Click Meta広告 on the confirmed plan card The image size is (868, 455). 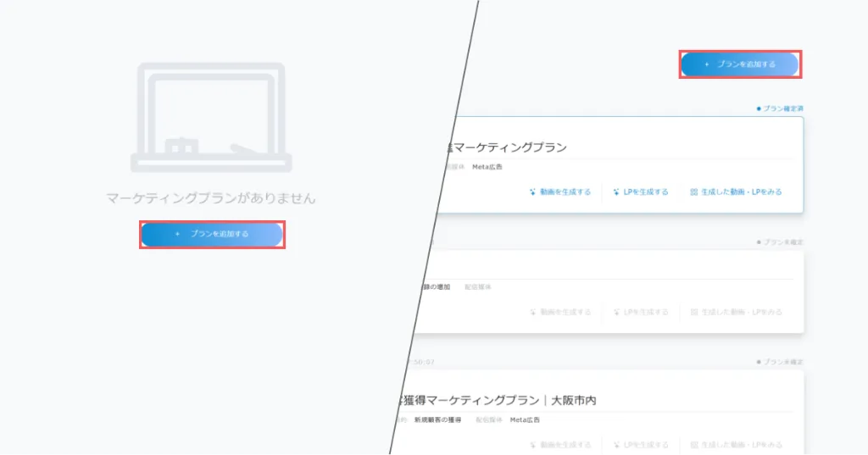tap(487, 167)
